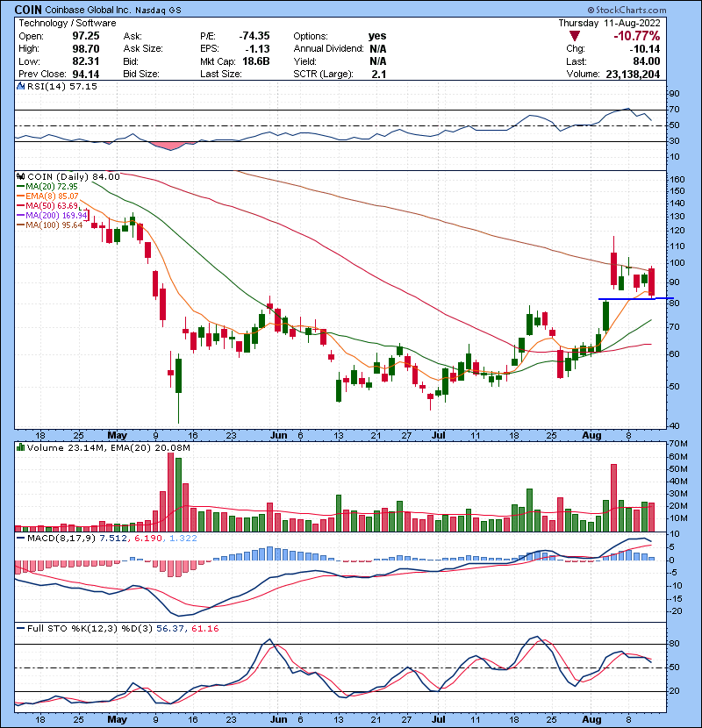Click the Coinbase Global Inc. company name

[88, 10]
